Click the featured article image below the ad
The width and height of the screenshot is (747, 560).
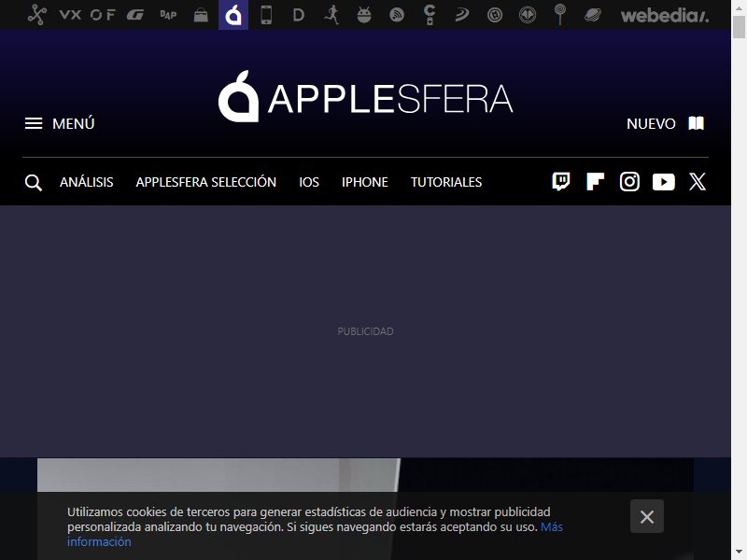pos(365,476)
